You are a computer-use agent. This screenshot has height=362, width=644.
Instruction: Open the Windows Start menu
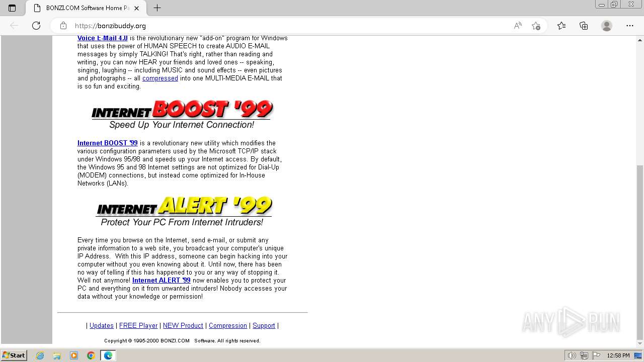[x=14, y=355]
